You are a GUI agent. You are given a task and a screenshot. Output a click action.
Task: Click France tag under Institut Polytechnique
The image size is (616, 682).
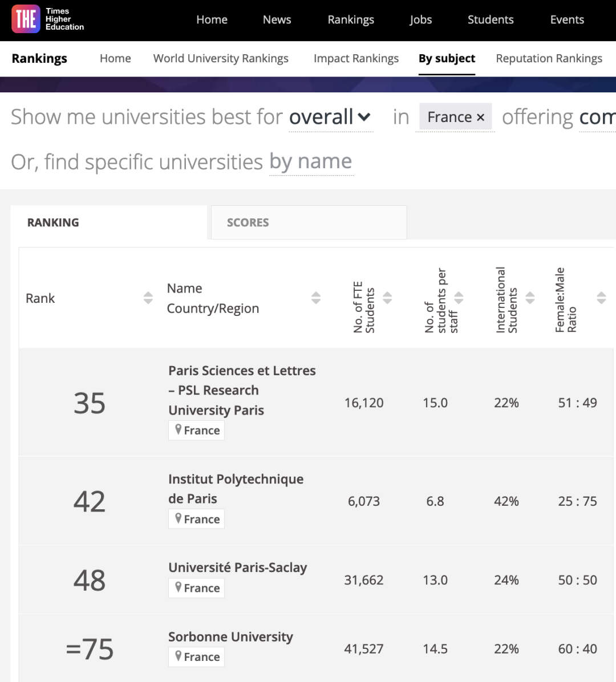pyautogui.click(x=197, y=519)
